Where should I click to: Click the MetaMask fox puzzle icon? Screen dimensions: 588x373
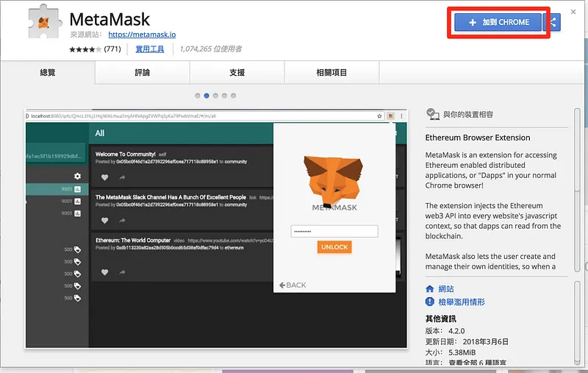point(45,22)
